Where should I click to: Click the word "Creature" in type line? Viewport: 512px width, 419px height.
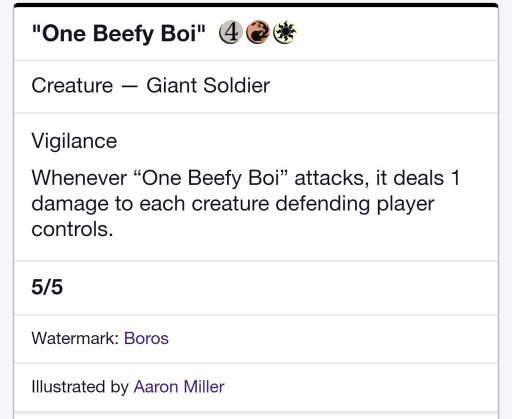(72, 86)
